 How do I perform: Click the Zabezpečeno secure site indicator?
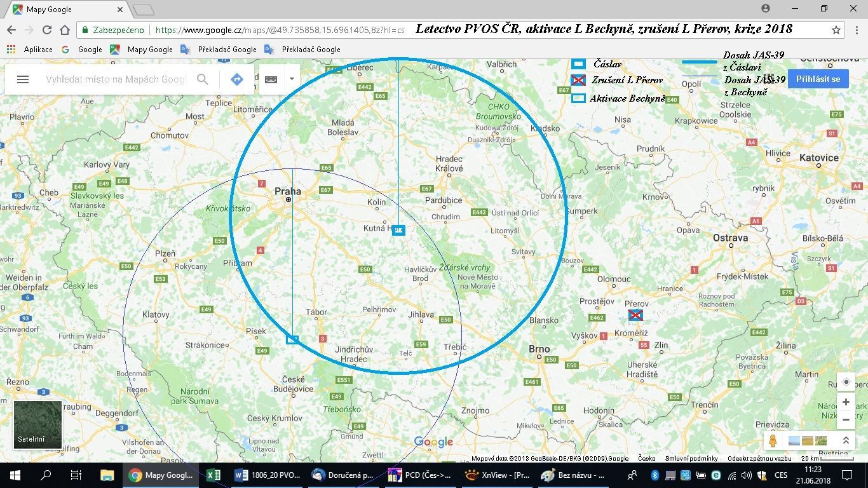coord(113,30)
